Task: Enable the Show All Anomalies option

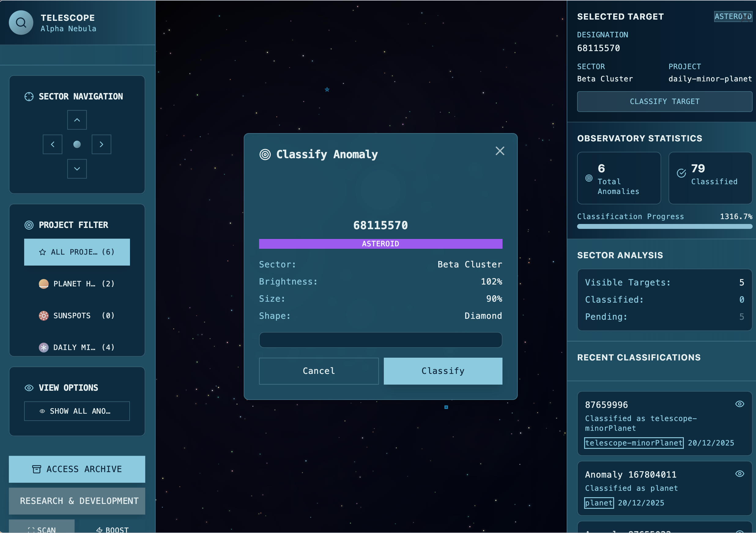Action: click(x=77, y=411)
